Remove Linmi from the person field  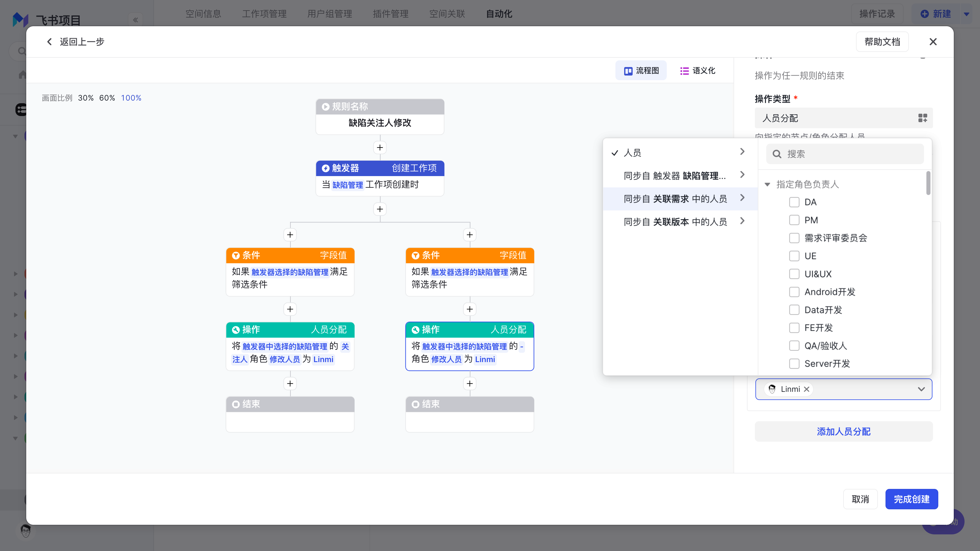806,389
